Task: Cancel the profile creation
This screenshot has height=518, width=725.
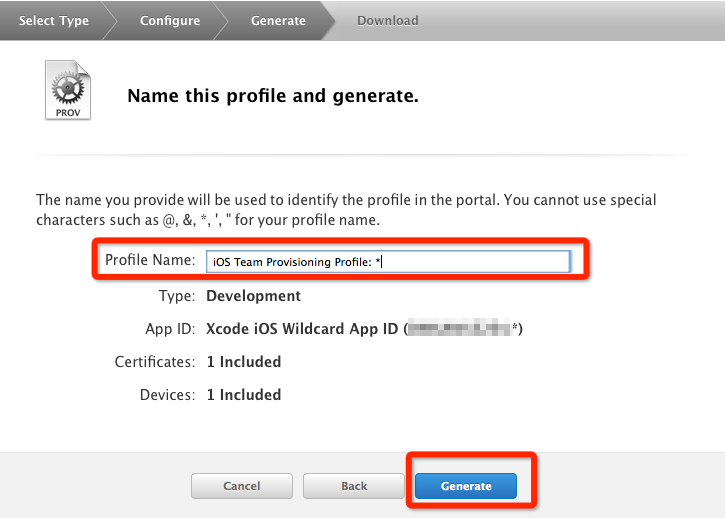Action: pyautogui.click(x=242, y=486)
